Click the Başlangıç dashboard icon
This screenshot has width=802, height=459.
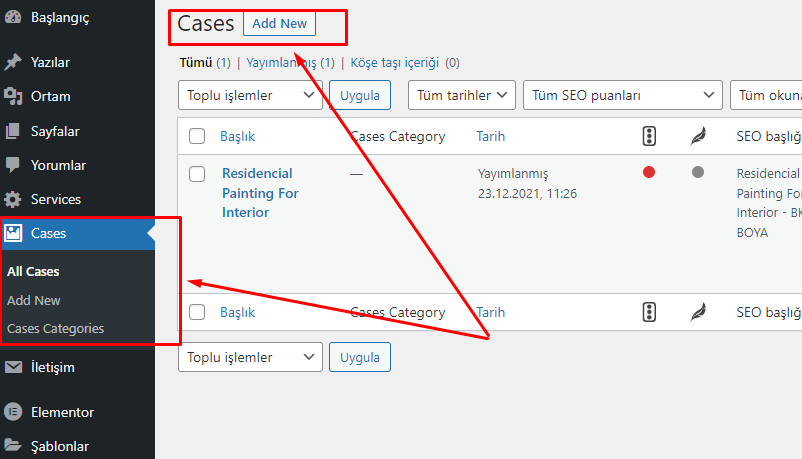(x=13, y=17)
